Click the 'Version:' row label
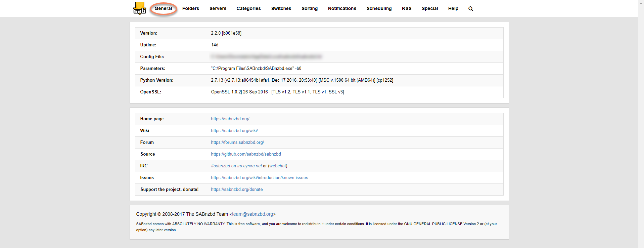 pos(149,33)
